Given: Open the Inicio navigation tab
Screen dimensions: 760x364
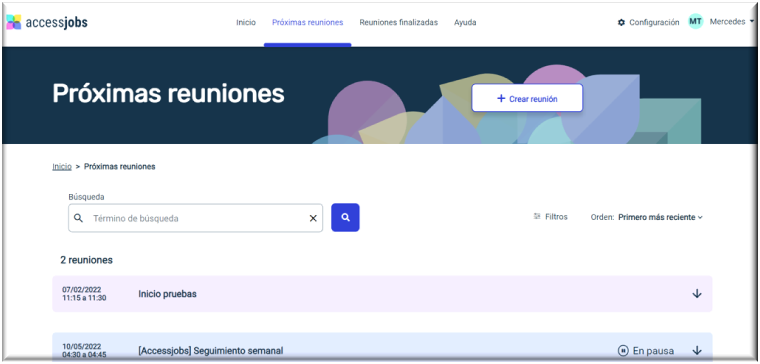Looking at the screenshot, I should coord(246,22).
